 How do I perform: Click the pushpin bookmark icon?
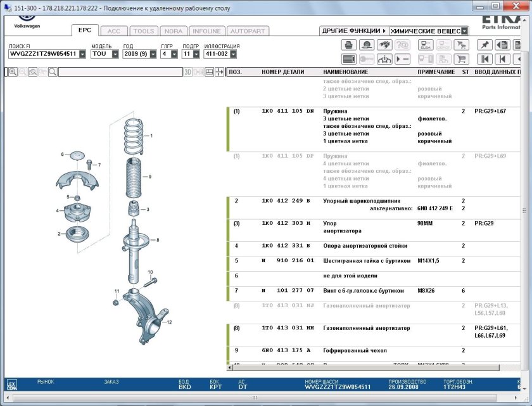(484, 45)
